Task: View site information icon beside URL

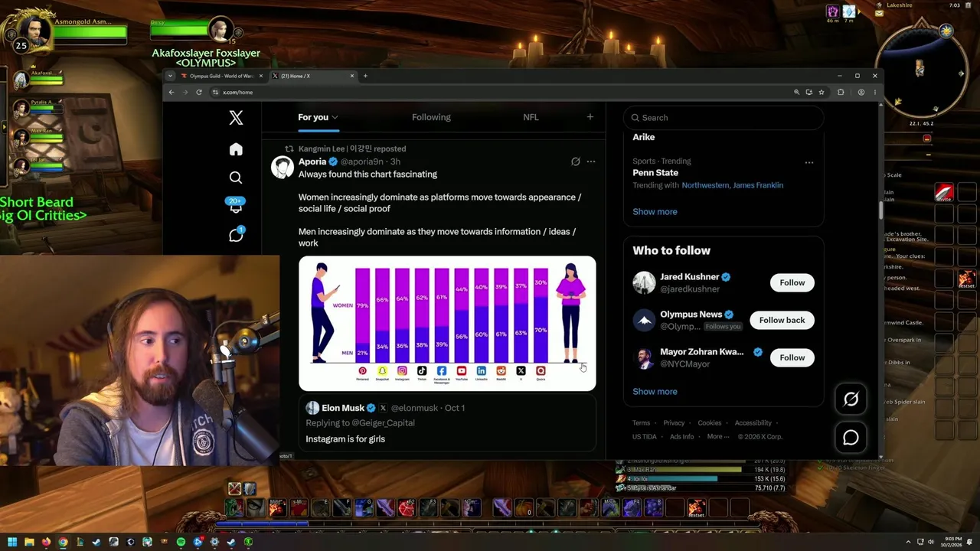Action: (215, 92)
